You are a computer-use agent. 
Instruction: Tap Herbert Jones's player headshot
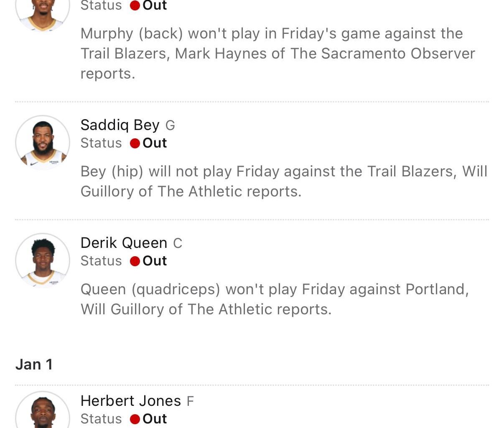(43, 412)
